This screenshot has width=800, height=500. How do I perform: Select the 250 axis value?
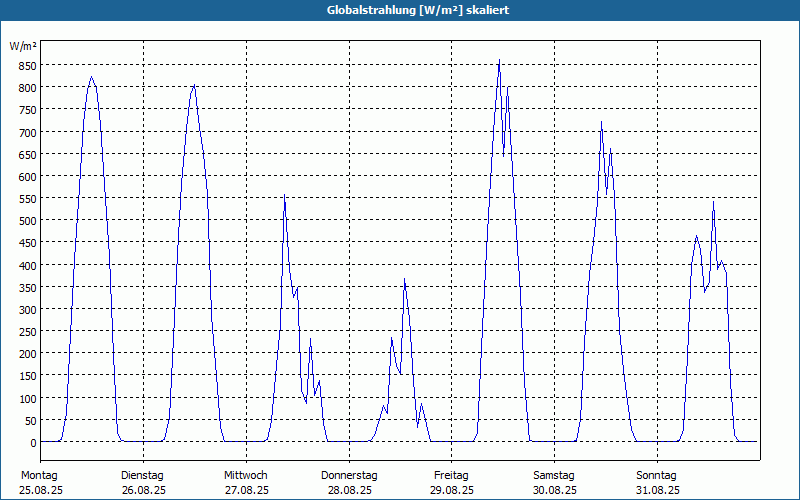coord(28,332)
